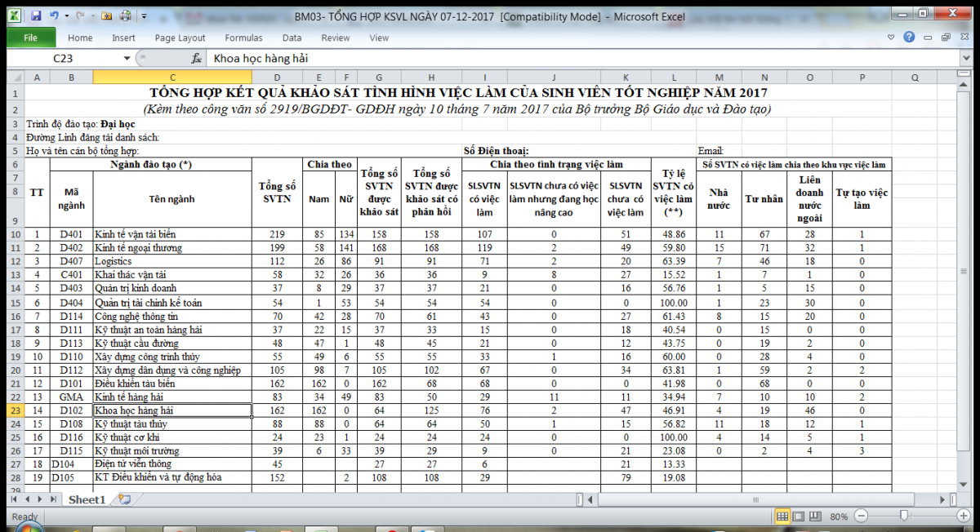
Task: Go to the last sheet tab arrow
Action: click(x=53, y=499)
